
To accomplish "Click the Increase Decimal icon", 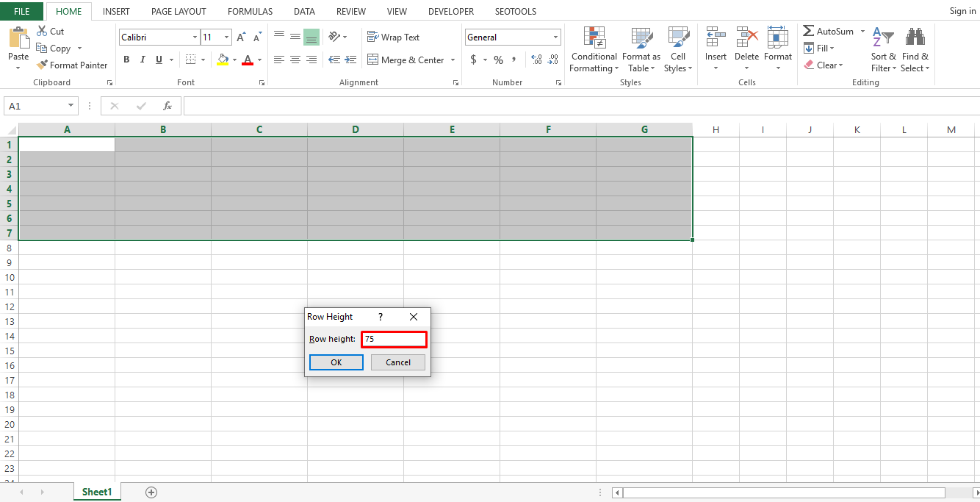I will point(536,60).
